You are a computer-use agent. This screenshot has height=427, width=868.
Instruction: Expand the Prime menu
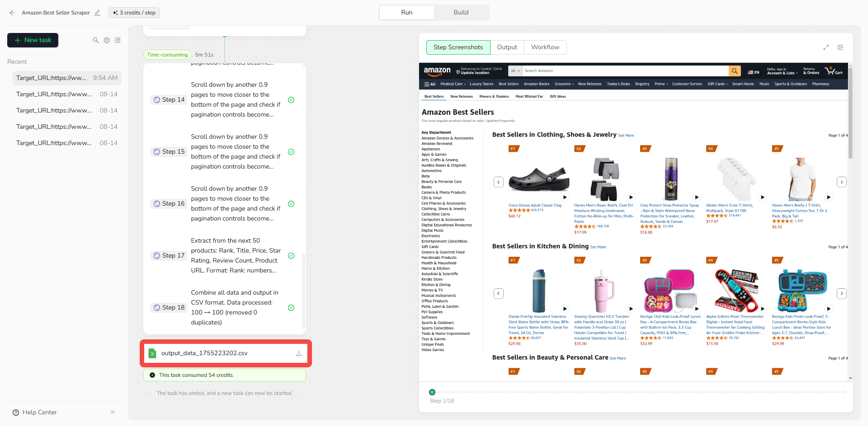[661, 84]
